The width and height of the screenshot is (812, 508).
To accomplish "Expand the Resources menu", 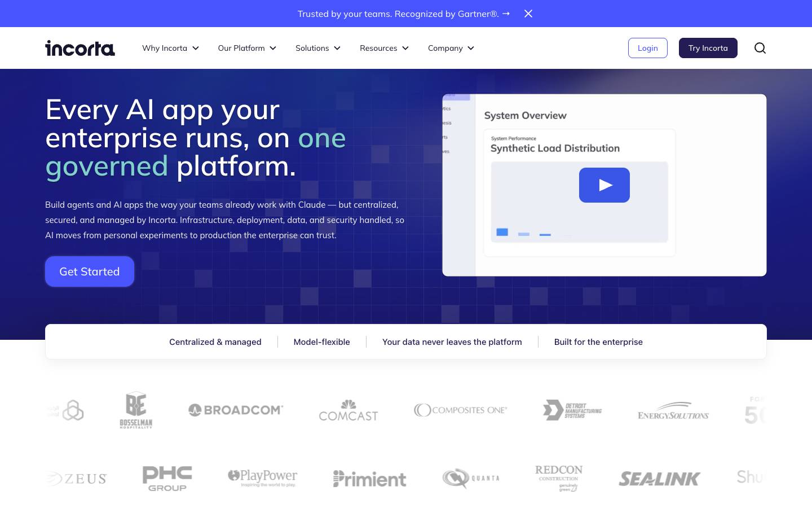I will click(384, 48).
